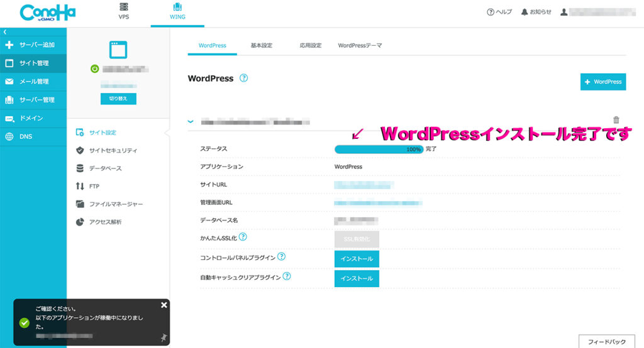This screenshot has width=644, height=348.
Task: Click the plus icon beside サーバー追加
Action: click(x=9, y=45)
